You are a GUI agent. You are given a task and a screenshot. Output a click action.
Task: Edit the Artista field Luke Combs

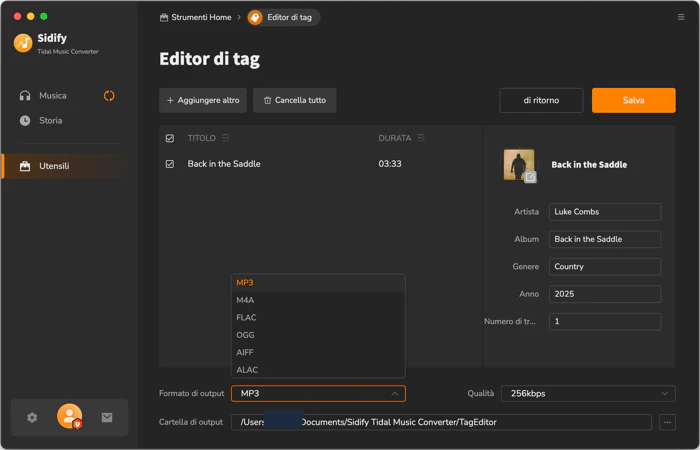604,212
